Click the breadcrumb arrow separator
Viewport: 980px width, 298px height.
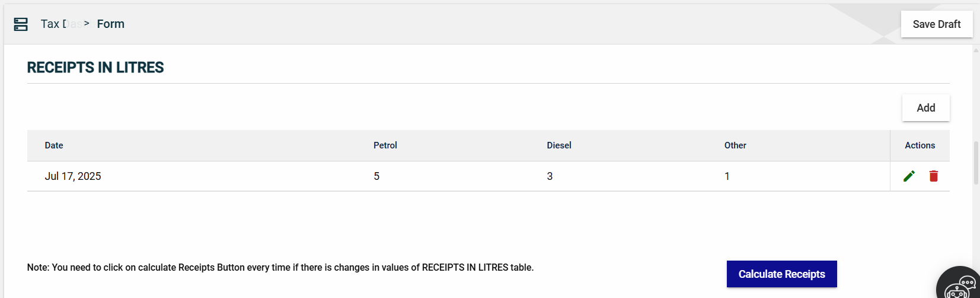87,24
